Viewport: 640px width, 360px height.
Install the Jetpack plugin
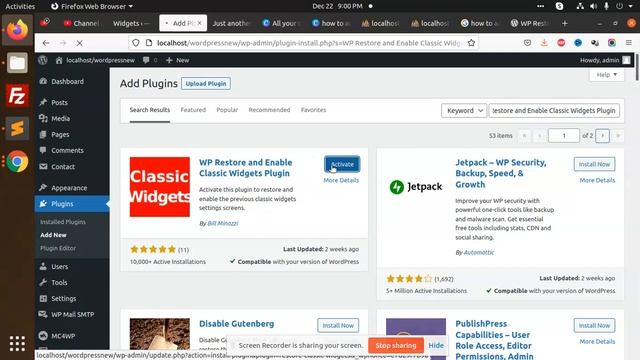pos(594,164)
